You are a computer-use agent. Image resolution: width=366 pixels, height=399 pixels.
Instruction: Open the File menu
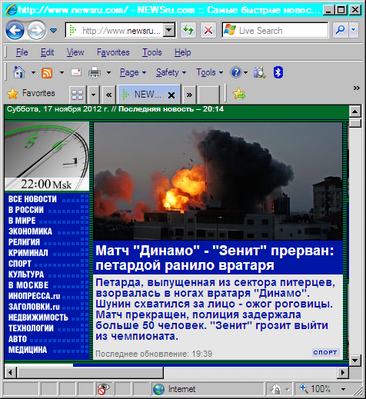click(x=22, y=52)
